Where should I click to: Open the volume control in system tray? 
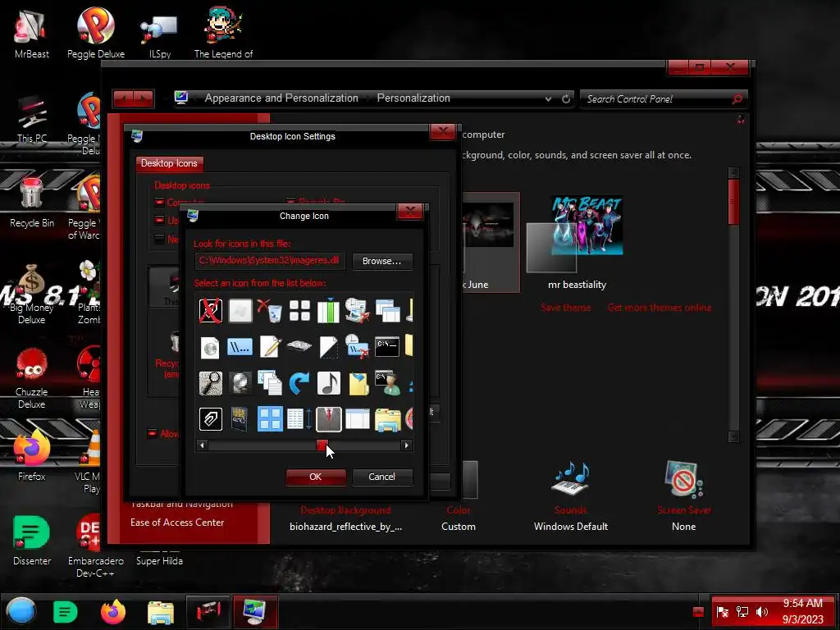[761, 612]
